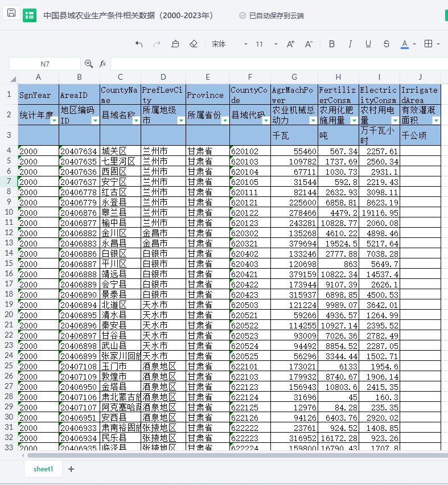448x485 pixels.
Task: Toggle italic formatting
Action: [x=350, y=44]
